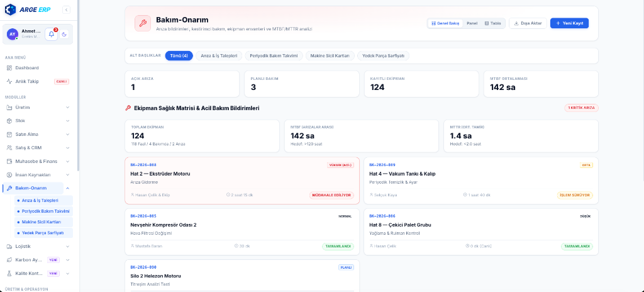Expand the İnsan Kaynakları chevron

[68, 175]
